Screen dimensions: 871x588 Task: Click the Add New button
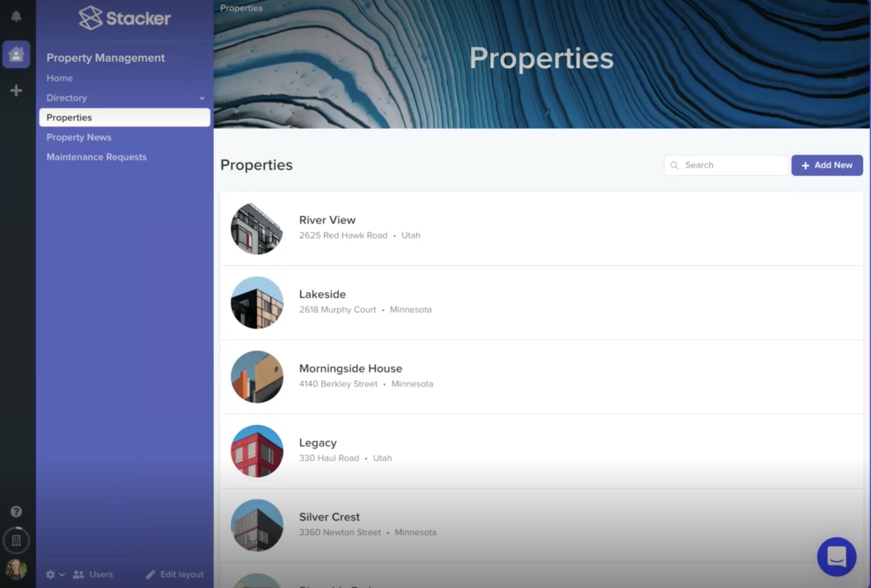(x=827, y=165)
